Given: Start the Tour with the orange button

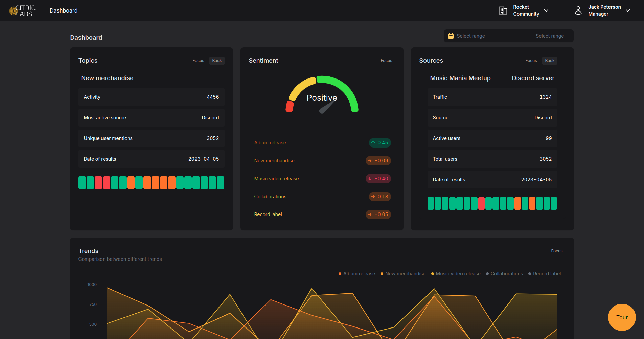Looking at the screenshot, I should click(x=622, y=317).
